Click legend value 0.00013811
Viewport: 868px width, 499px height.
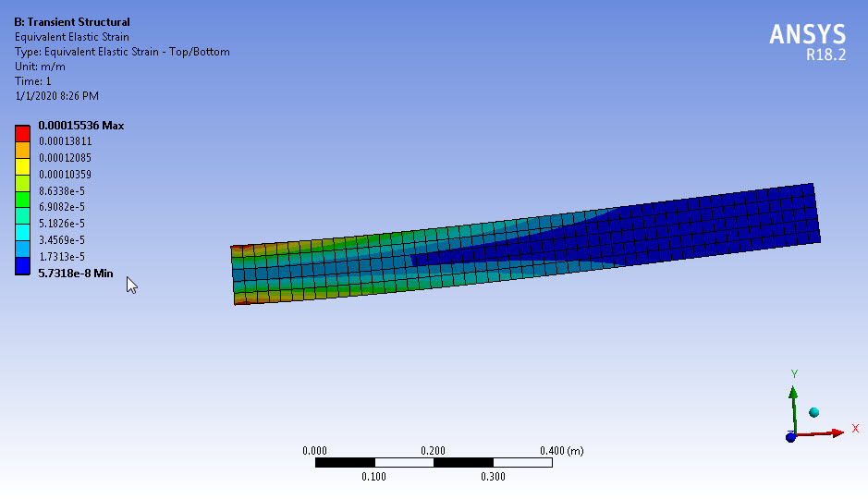coord(65,141)
